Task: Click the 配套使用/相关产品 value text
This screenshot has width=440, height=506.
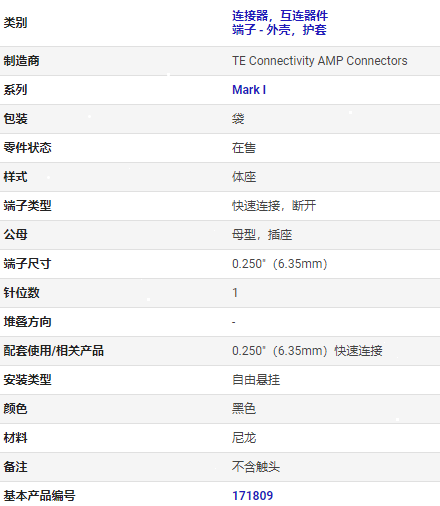Action: [x=307, y=351]
